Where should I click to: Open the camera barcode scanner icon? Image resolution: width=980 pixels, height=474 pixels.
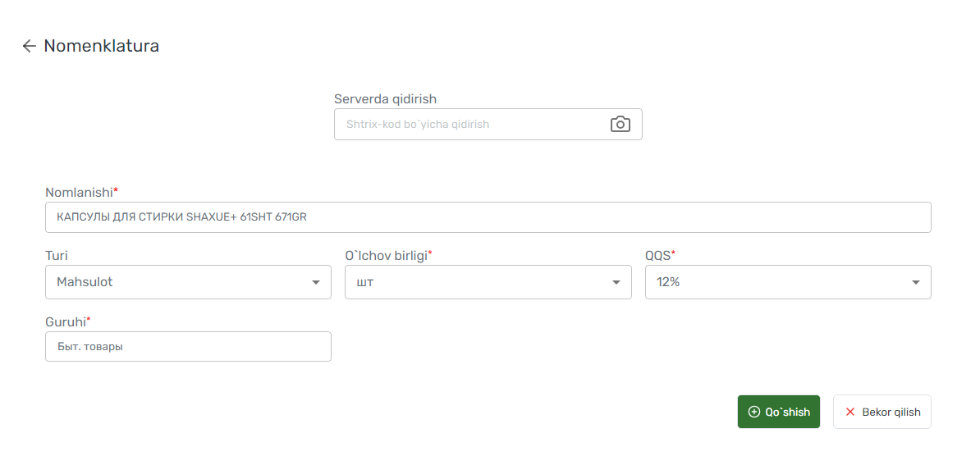point(620,125)
